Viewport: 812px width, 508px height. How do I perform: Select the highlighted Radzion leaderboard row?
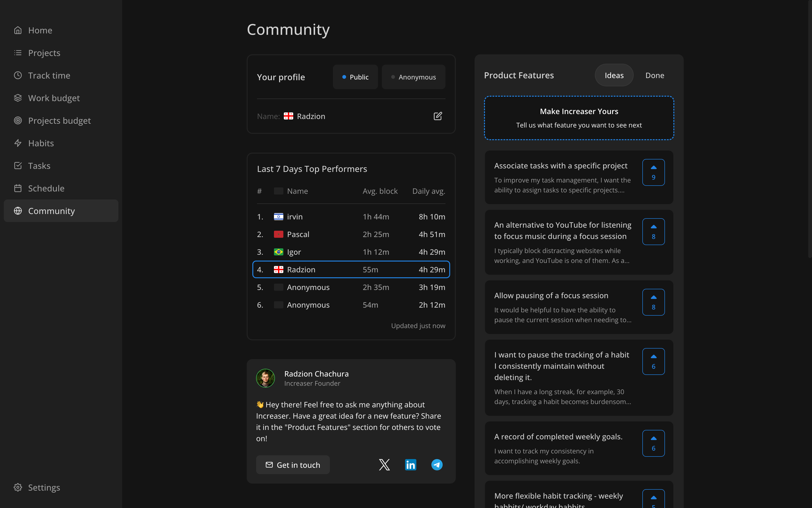(x=351, y=270)
